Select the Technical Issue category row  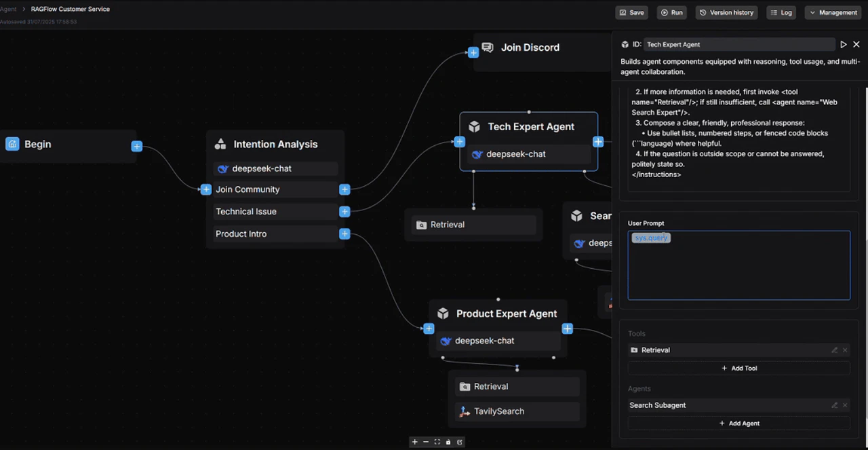pos(275,212)
